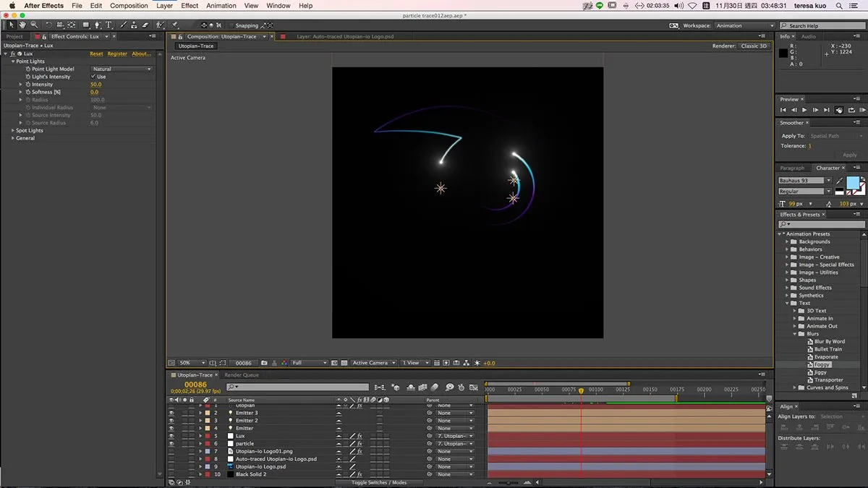868x488 pixels.
Task: Toggle Light's Intensity Use checkbox
Action: (93, 77)
